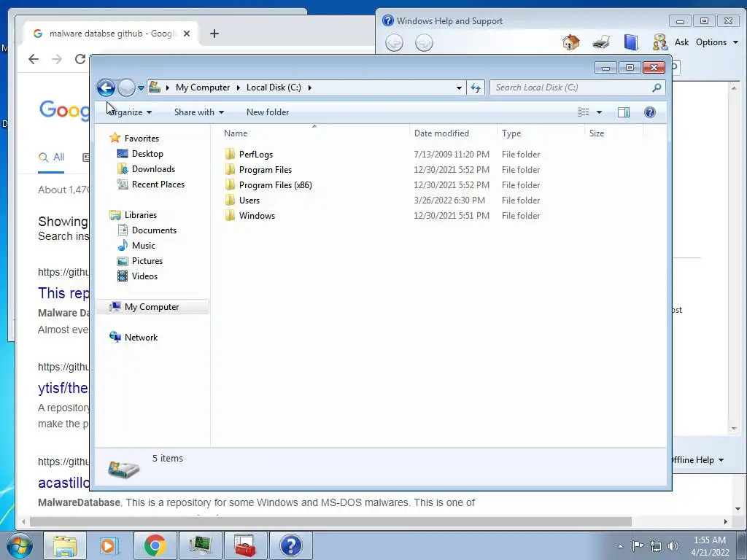Viewport: 747px width, 560px height.
Task: Open the address bar history dropdown
Action: point(459,87)
